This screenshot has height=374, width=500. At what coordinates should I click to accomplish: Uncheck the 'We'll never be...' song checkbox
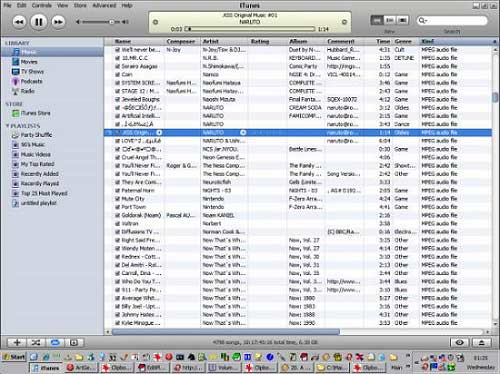(x=117, y=50)
